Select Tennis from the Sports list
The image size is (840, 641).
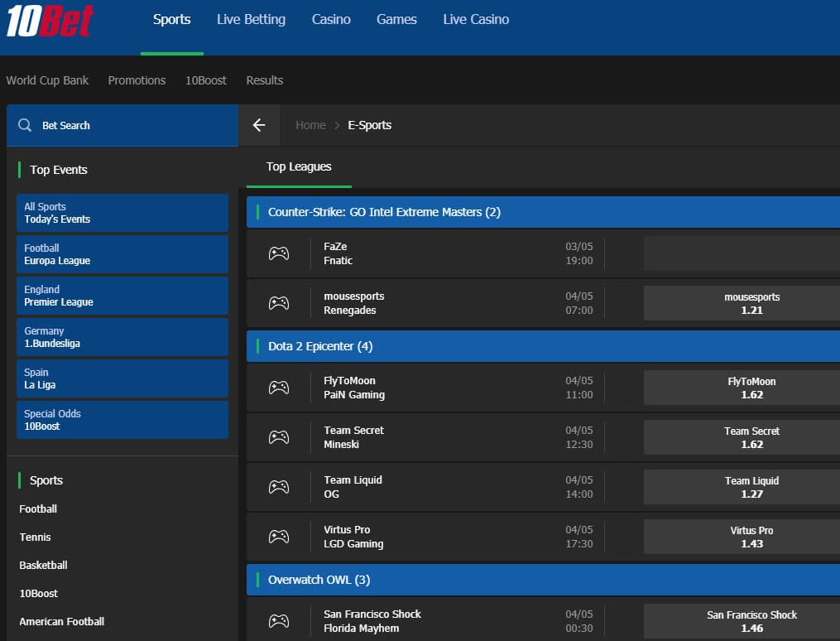(36, 537)
